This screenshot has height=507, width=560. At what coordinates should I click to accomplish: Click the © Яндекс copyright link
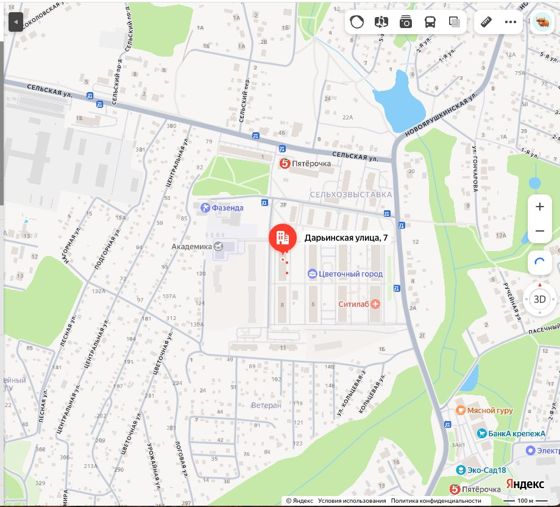pos(300,501)
